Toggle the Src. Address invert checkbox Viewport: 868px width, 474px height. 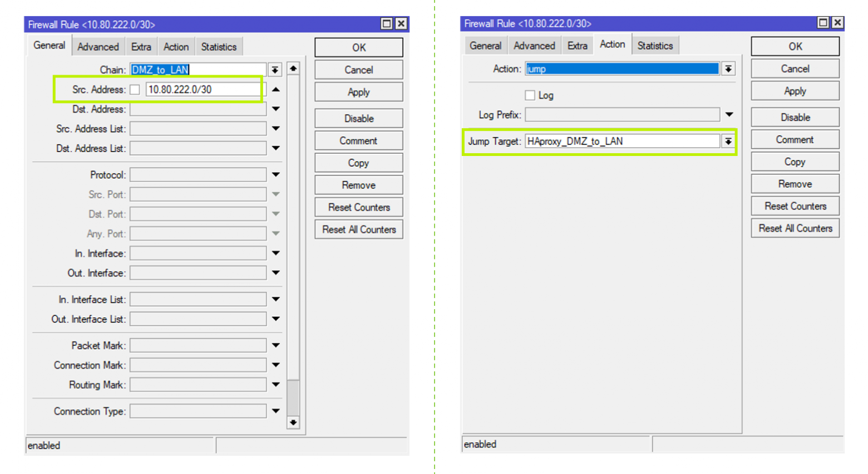point(135,90)
